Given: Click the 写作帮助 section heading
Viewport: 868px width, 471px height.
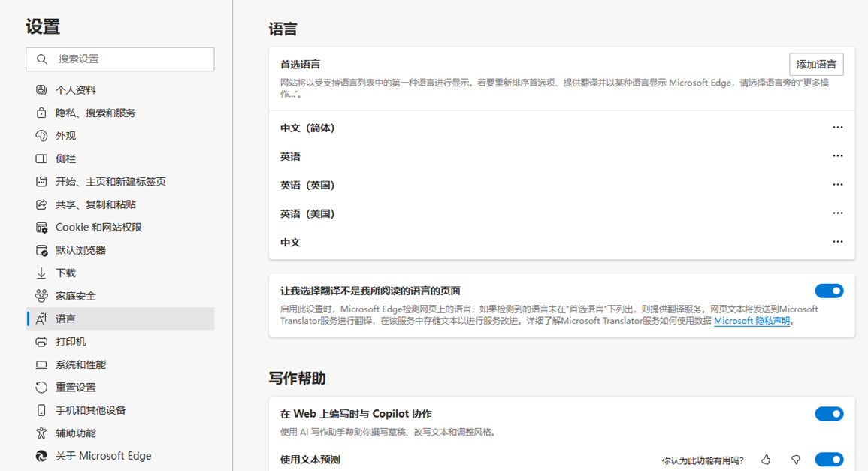Looking at the screenshot, I should click(x=298, y=378).
